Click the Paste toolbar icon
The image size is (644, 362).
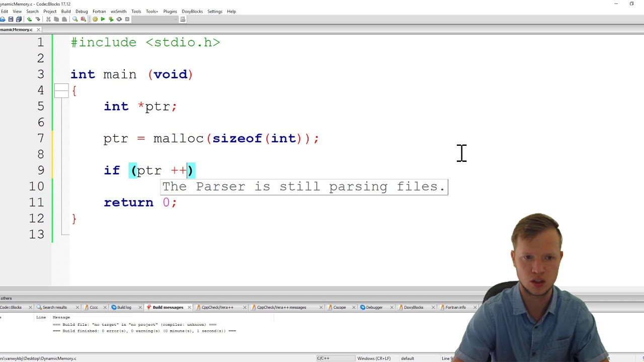(x=64, y=19)
